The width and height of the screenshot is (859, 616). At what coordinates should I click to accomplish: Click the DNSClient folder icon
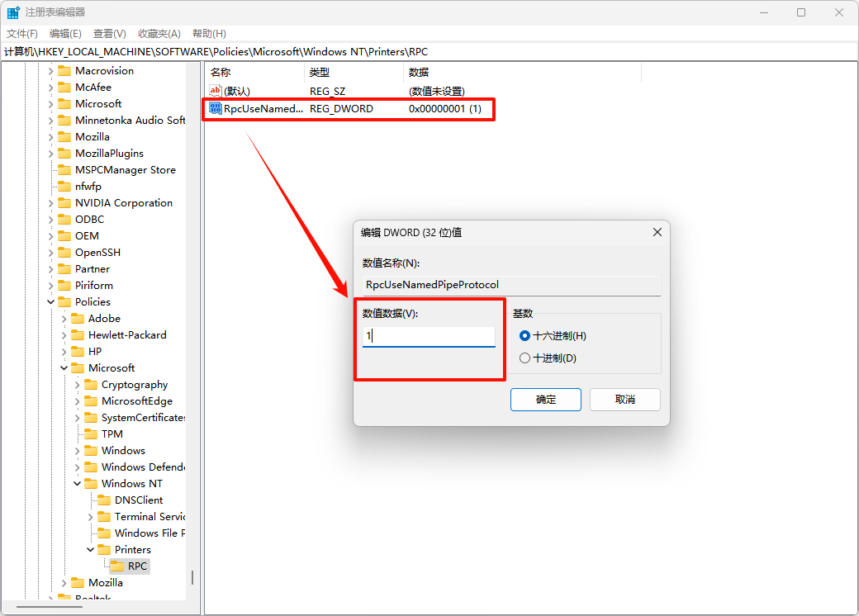(x=104, y=500)
